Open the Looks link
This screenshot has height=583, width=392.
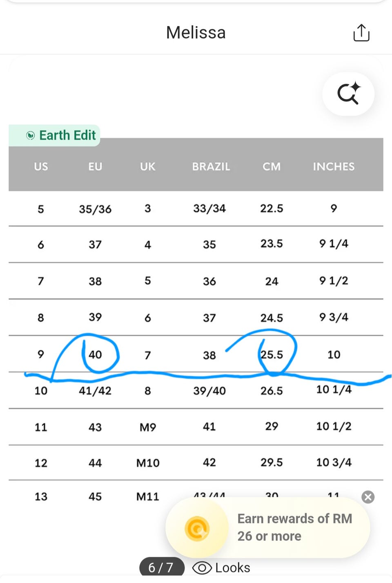click(x=232, y=568)
